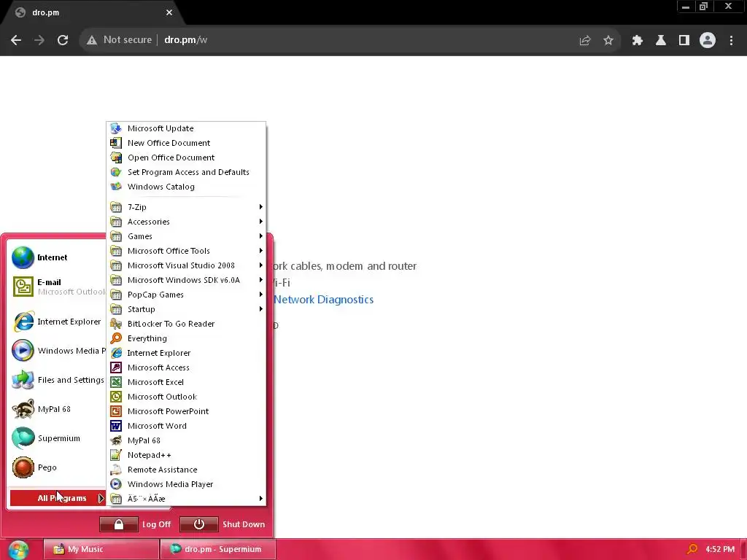The image size is (747, 560).
Task: Expand the Accessories folder
Action: 186,222
